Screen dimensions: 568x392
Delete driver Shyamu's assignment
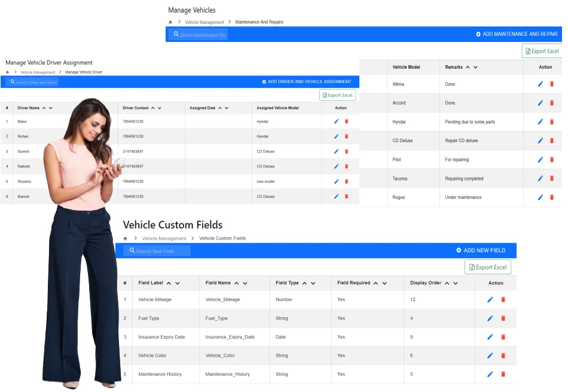[x=346, y=181]
